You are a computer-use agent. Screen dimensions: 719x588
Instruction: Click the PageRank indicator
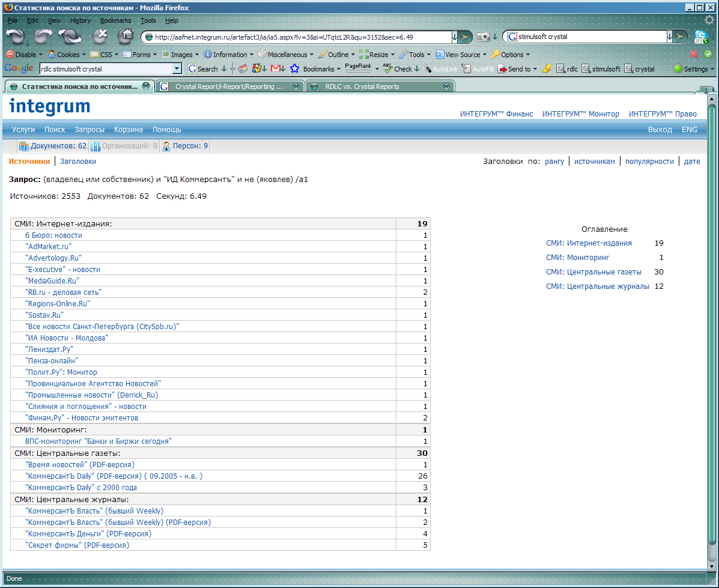[358, 67]
